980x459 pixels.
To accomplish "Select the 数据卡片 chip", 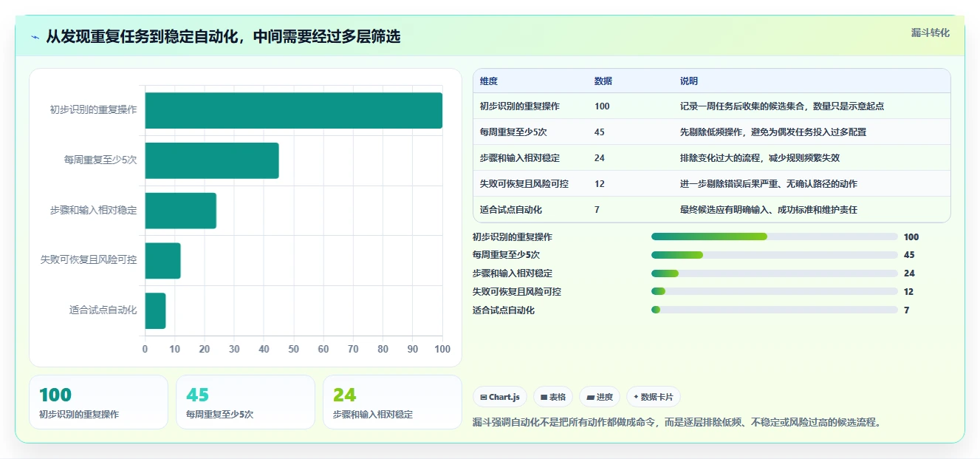I will [654, 397].
